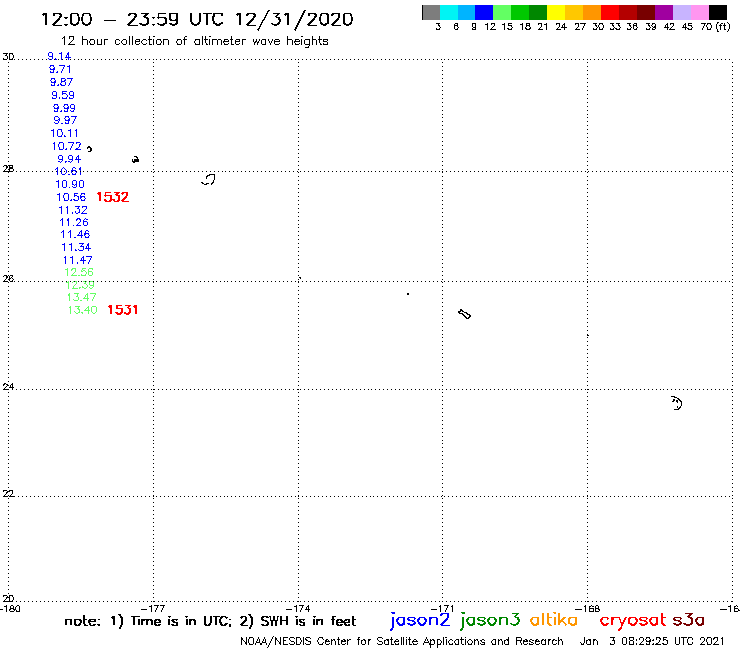Select the pink color scale swatch
The width and height of the screenshot is (740, 650).
pyautogui.click(x=699, y=12)
